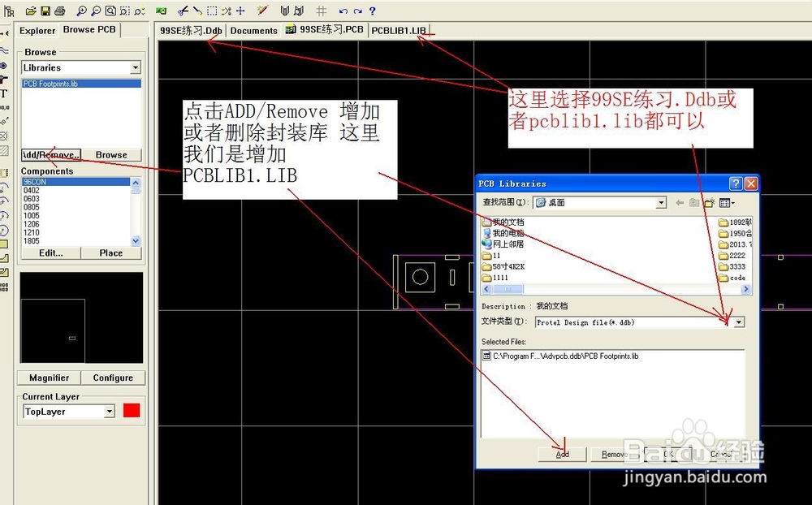The height and width of the screenshot is (505, 812).
Task: Open a document with the folder icon
Action: 31,11
